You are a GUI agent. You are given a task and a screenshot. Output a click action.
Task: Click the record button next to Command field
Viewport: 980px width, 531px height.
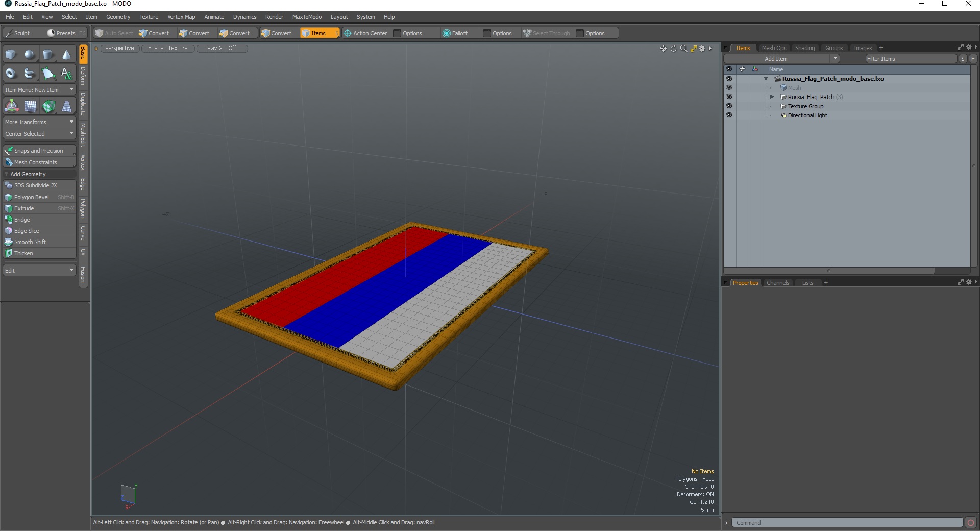click(971, 522)
